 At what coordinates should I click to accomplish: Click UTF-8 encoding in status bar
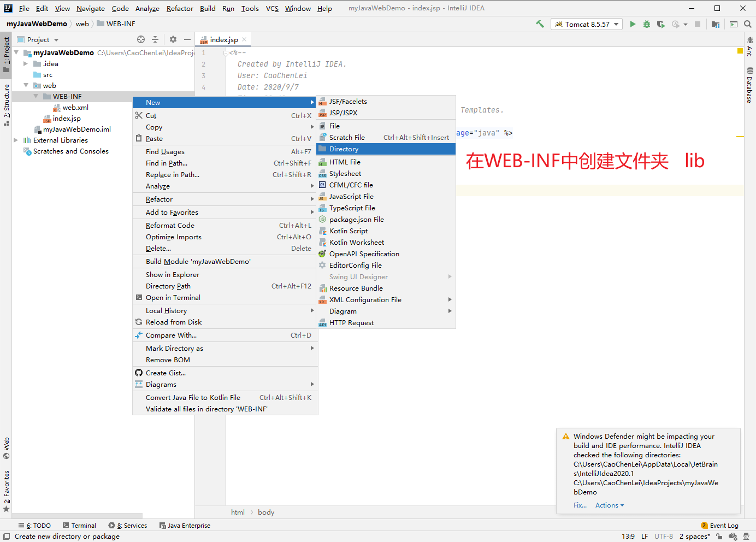[664, 537]
